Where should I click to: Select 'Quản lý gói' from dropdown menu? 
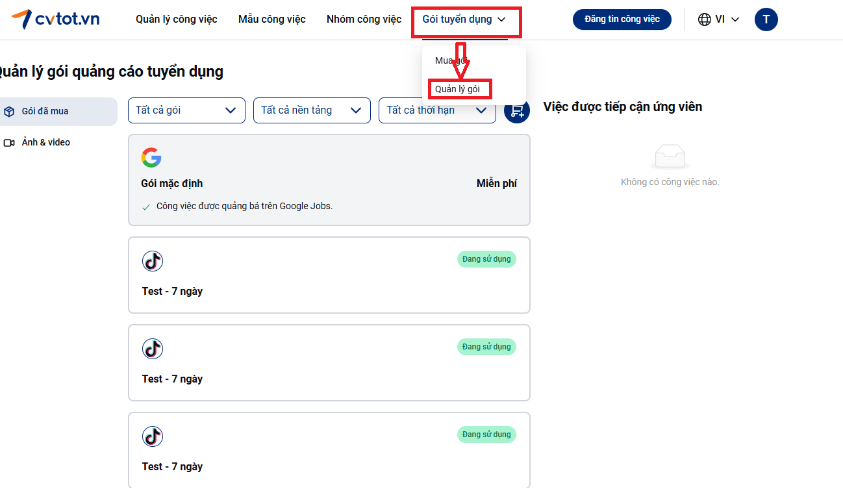coord(458,89)
